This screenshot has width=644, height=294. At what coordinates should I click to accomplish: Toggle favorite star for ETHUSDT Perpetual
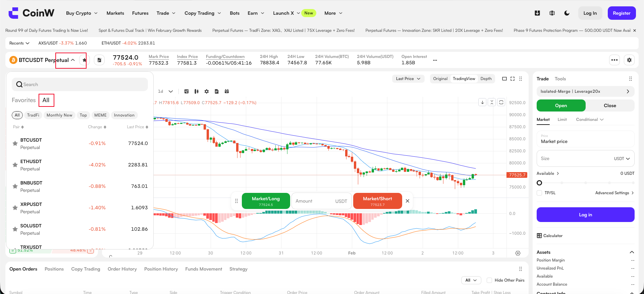tap(15, 165)
